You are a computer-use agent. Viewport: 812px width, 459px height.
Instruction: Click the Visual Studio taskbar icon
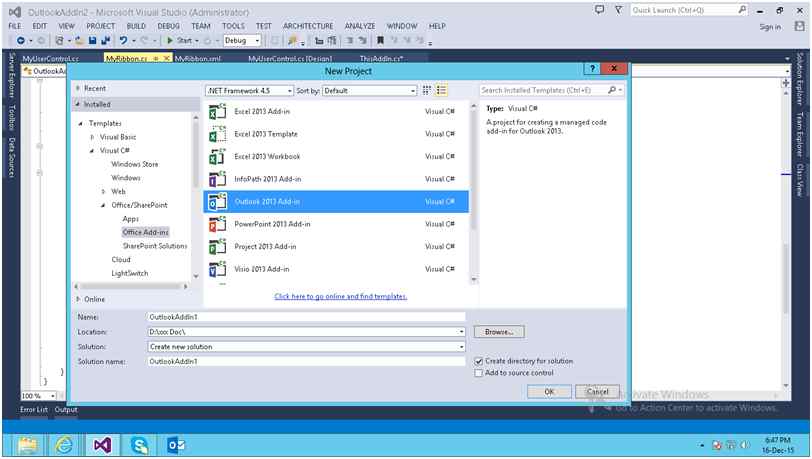click(x=102, y=444)
